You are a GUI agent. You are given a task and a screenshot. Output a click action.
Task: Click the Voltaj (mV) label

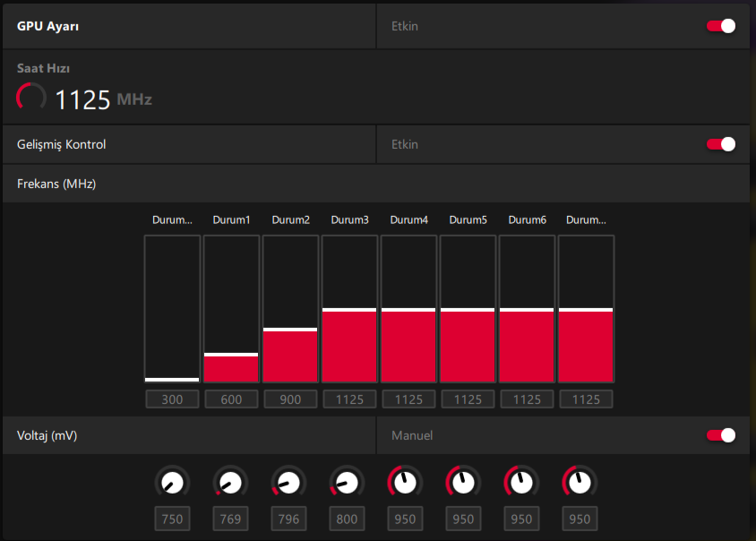pos(47,435)
